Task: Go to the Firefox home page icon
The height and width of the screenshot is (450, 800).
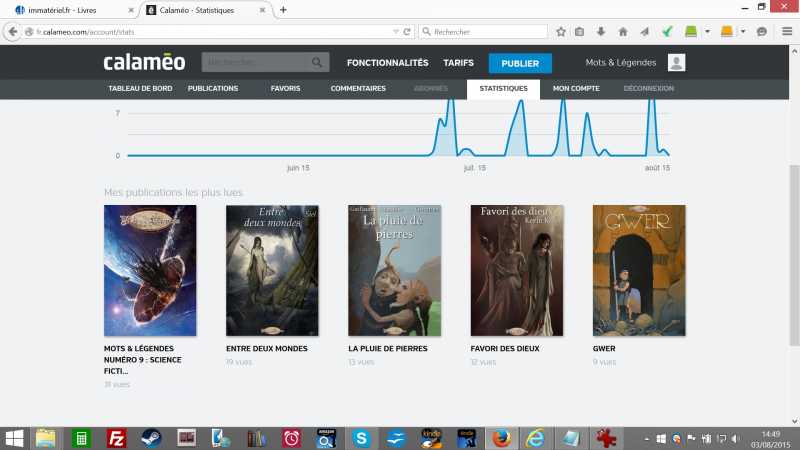Action: pyautogui.click(x=623, y=31)
